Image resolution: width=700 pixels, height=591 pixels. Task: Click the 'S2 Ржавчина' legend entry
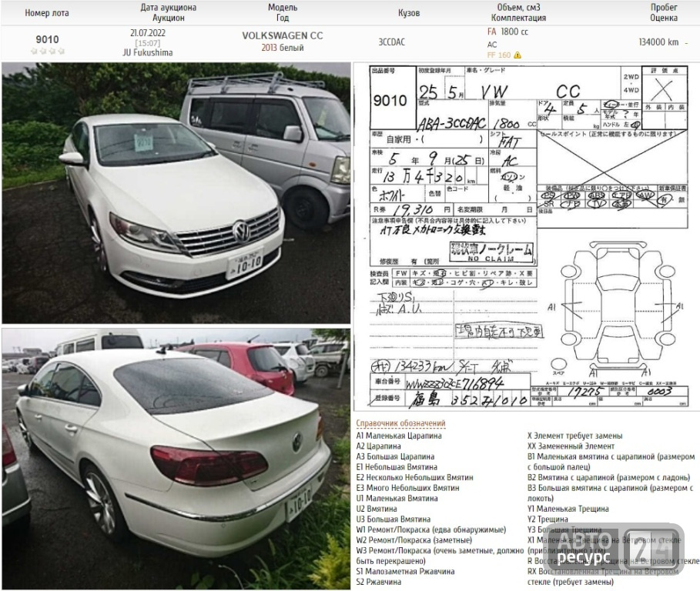379,582
